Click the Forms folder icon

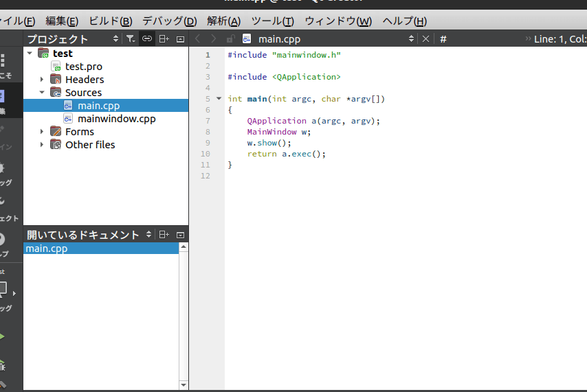click(56, 132)
